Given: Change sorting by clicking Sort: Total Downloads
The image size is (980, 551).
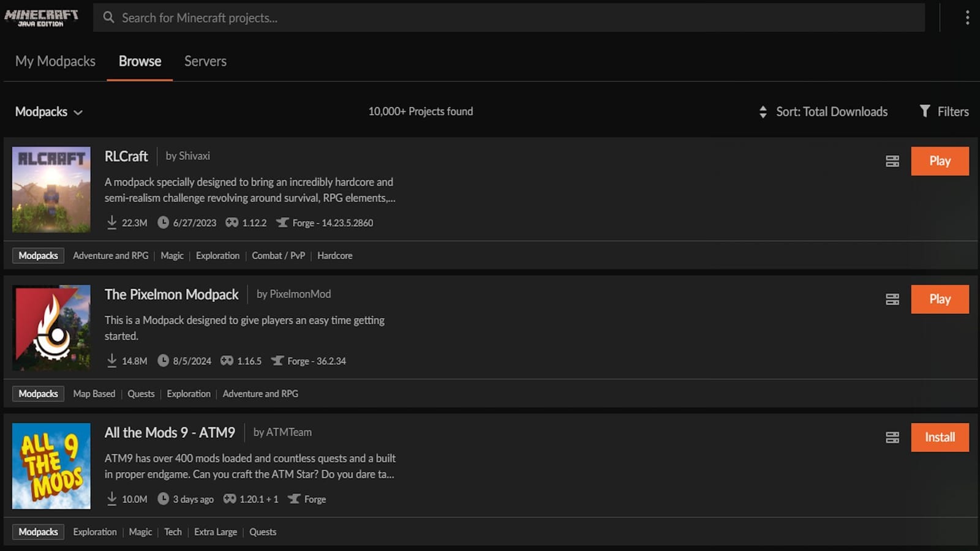Looking at the screenshot, I should (x=832, y=111).
